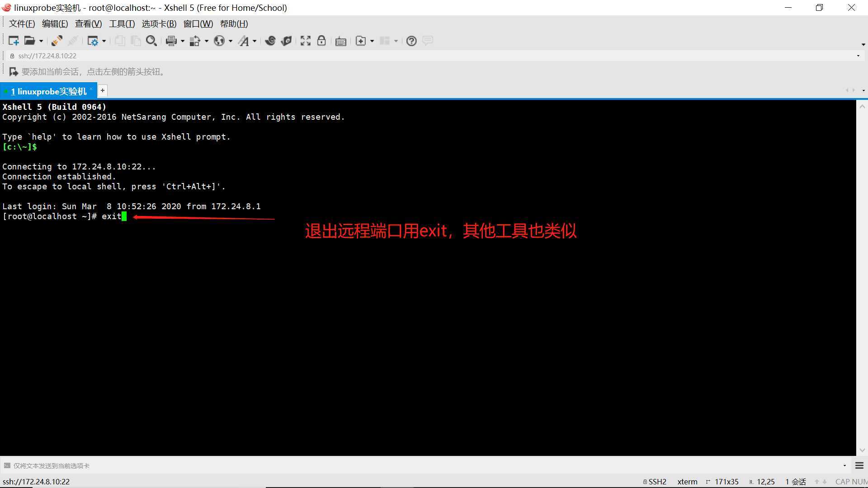Close the linuxprobe实验机 tab
The width and height of the screenshot is (868, 488).
91,89
